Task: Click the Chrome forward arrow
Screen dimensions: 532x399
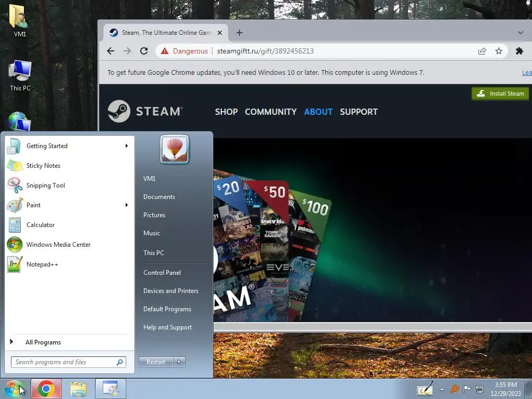Action: click(127, 51)
